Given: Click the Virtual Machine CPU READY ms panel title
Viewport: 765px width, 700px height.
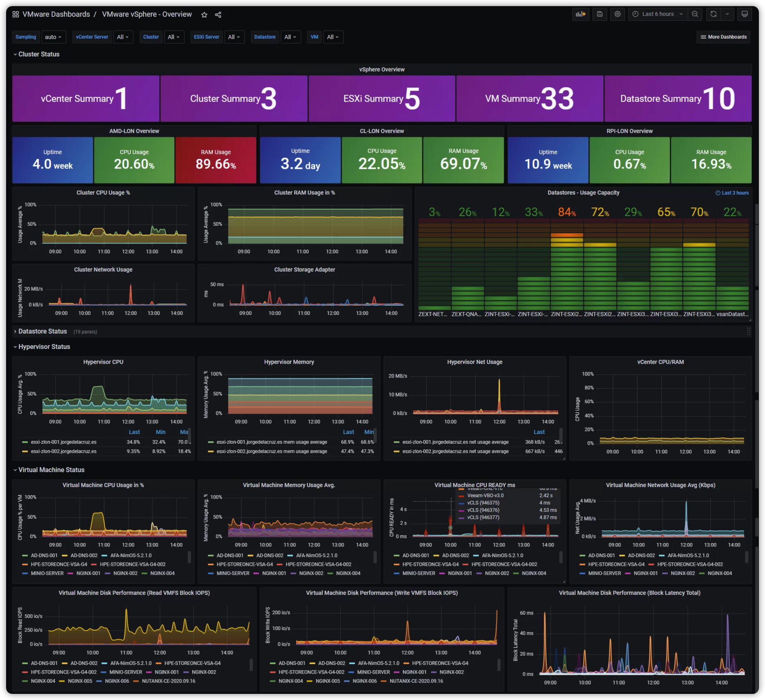Looking at the screenshot, I should tap(475, 485).
